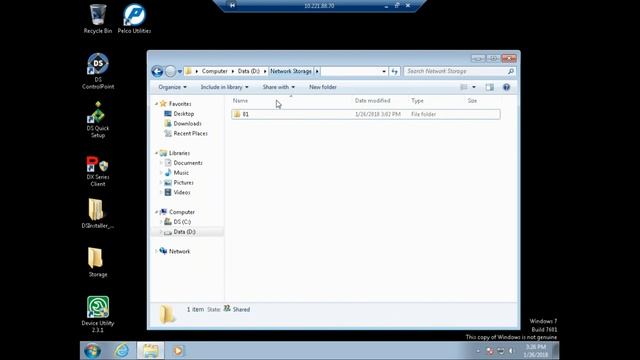Expand arrow after Network Storage breadcrumb
Screen dimensions: 640x360
coord(317,71)
